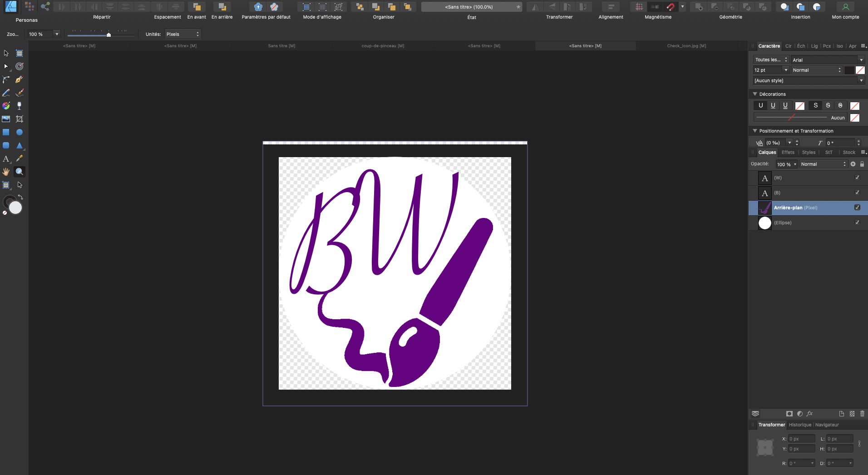The width and height of the screenshot is (868, 475).
Task: Select the Crop tool
Action: [19, 119]
